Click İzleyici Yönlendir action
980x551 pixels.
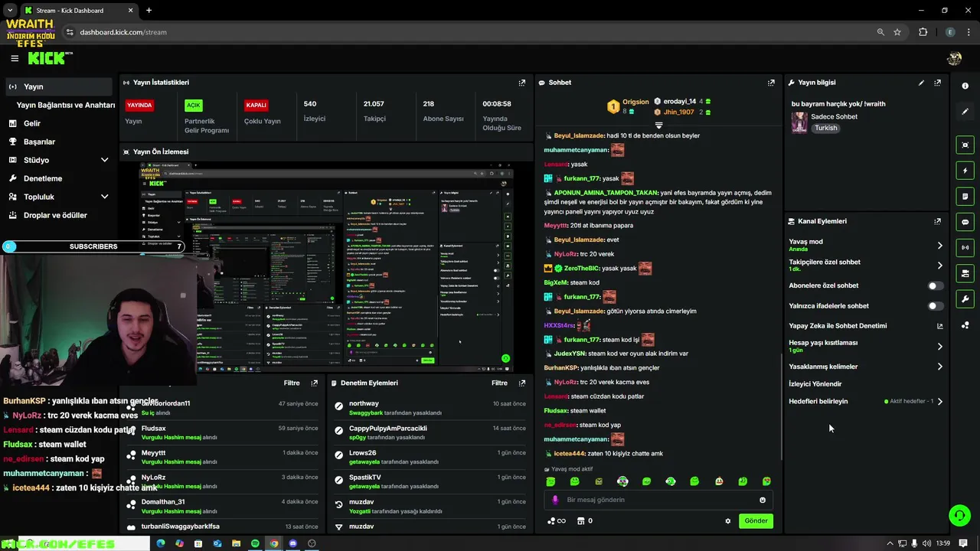815,384
